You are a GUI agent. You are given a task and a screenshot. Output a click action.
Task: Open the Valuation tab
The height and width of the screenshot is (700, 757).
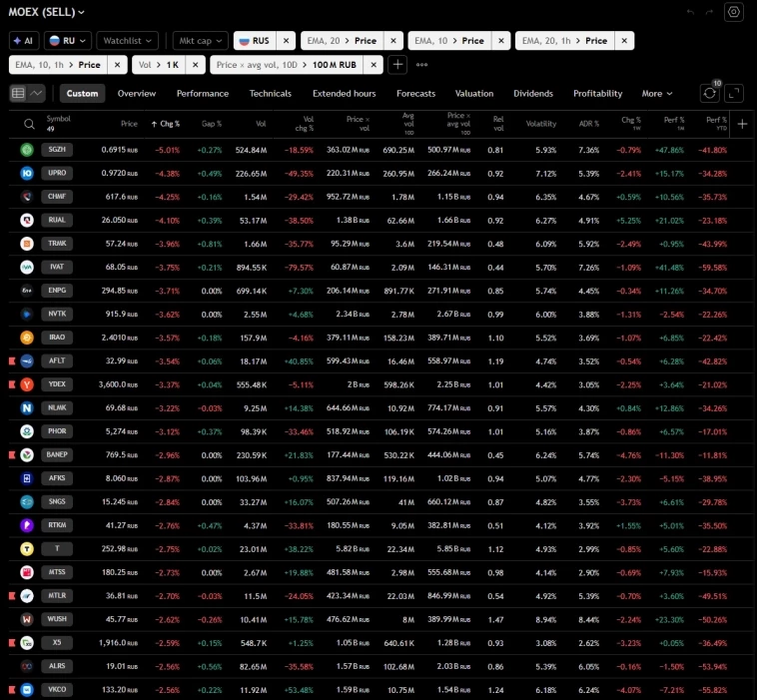point(474,93)
